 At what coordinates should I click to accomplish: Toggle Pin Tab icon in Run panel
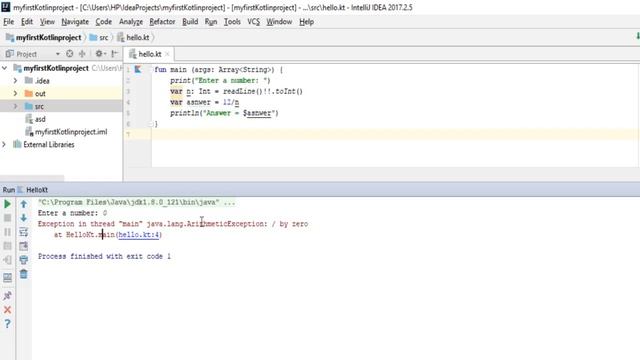(7, 296)
